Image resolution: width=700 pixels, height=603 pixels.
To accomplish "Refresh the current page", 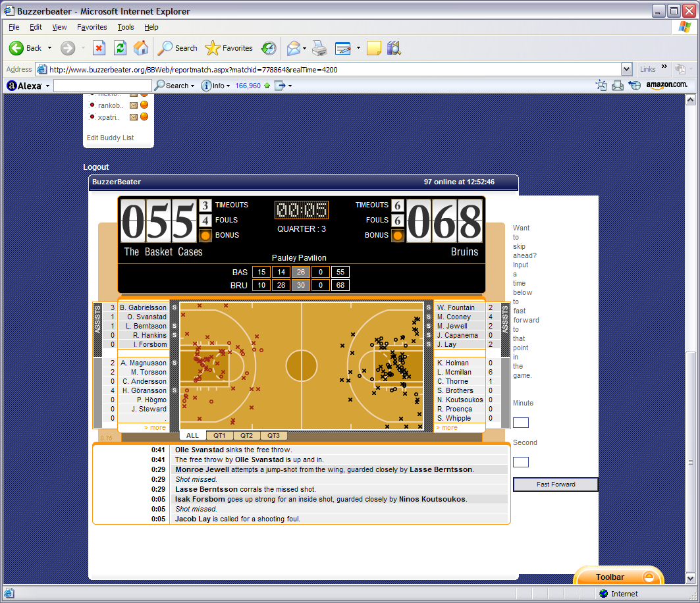I will tap(120, 48).
